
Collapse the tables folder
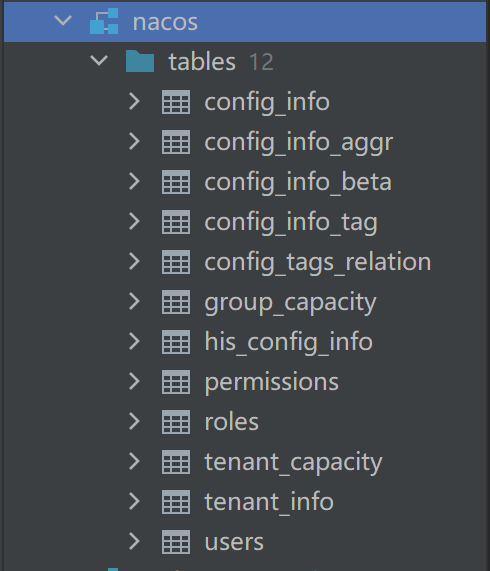(x=99, y=60)
